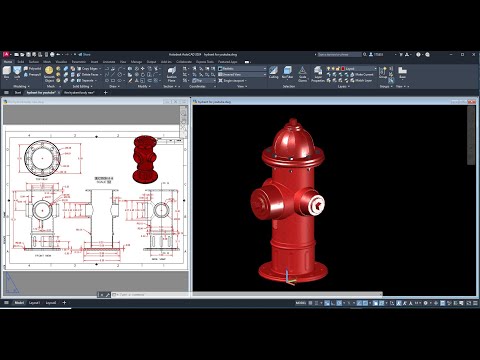Open the Home ribbon tab
Screen dimensions: 480x360
(8, 62)
